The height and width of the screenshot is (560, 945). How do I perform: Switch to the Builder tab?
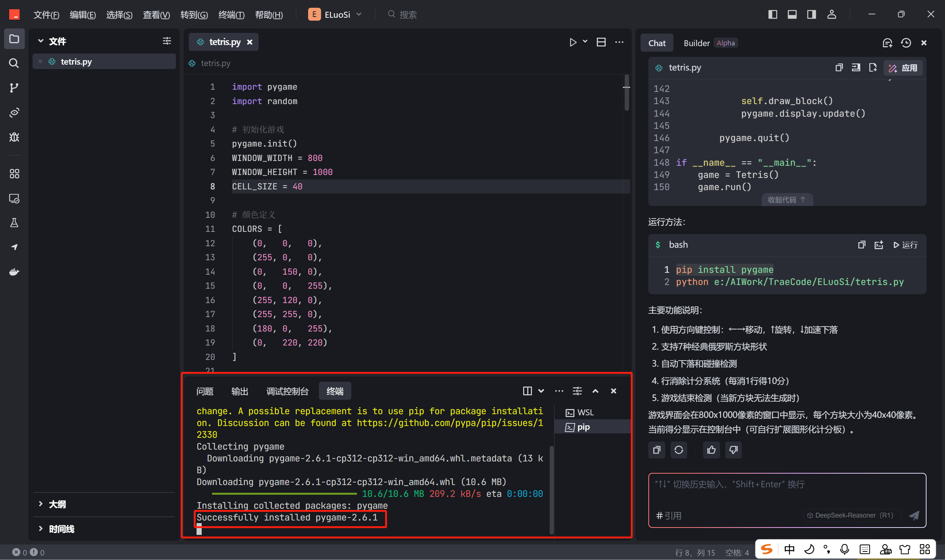click(x=696, y=43)
